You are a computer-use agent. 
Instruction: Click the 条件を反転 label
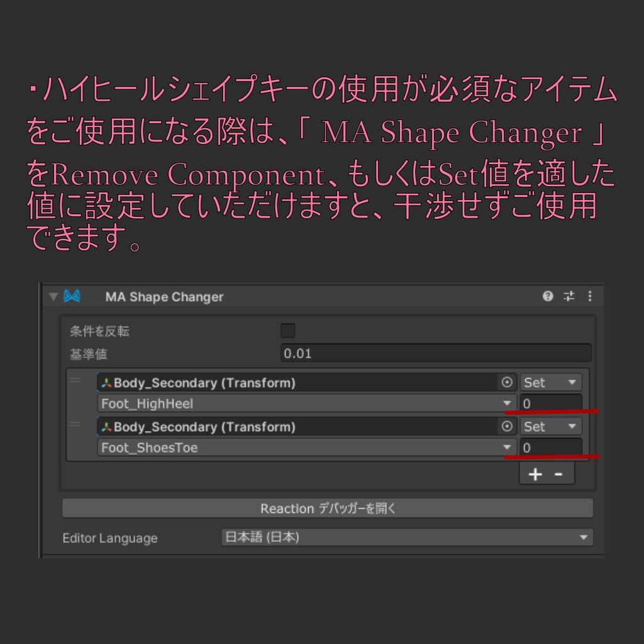point(99,331)
